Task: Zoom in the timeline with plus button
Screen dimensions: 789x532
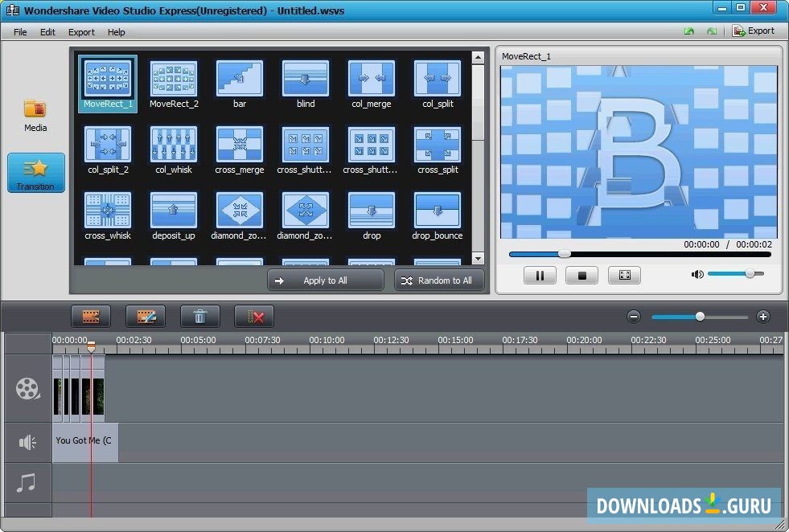Action: tap(763, 317)
